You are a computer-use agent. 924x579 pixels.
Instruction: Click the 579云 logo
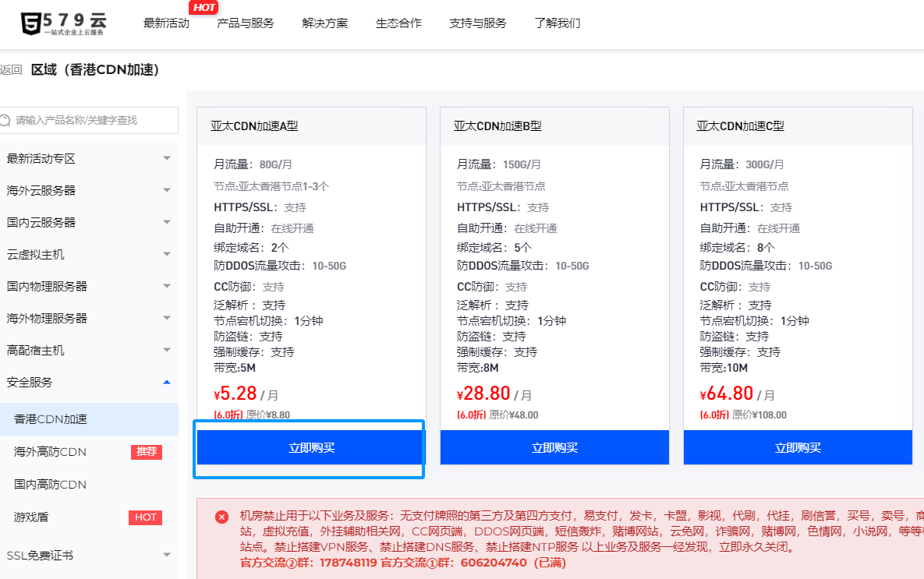pos(62,23)
